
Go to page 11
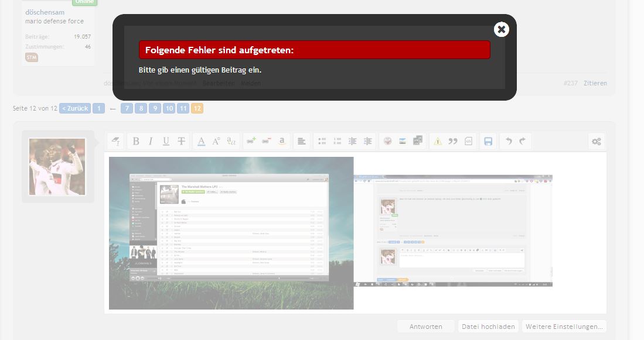[x=183, y=108]
